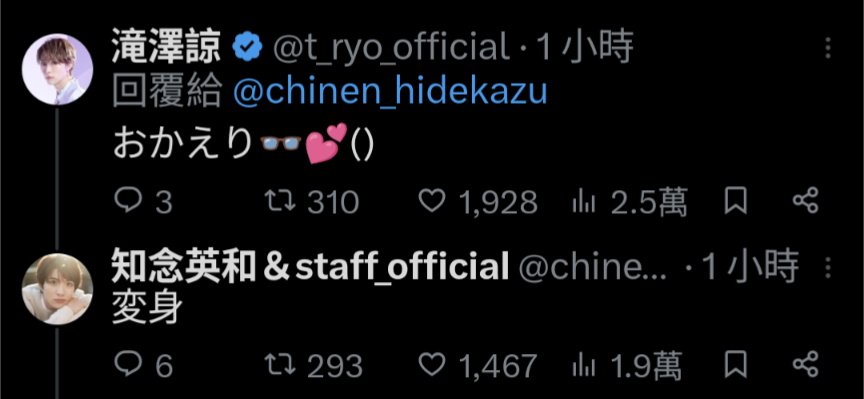This screenshot has height=399, width=864.
Task: Bookmark the 変身 tweet
Action: coord(736,364)
